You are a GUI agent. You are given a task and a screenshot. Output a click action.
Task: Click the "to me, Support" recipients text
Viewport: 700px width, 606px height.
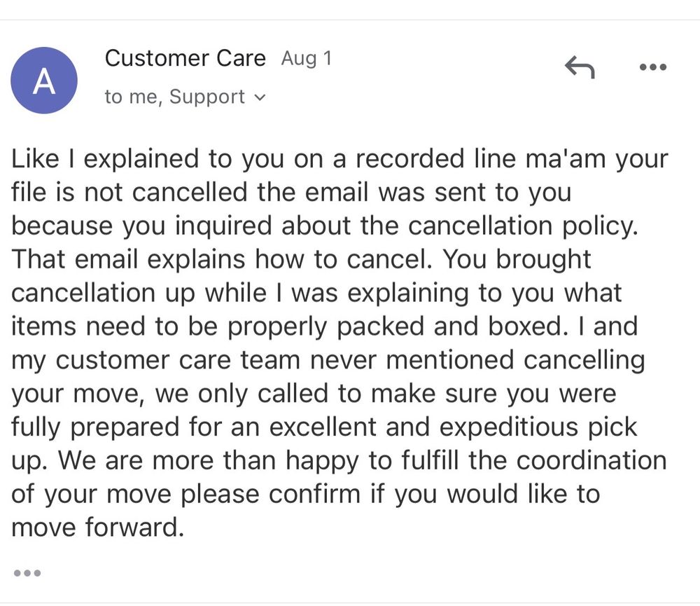[175, 97]
